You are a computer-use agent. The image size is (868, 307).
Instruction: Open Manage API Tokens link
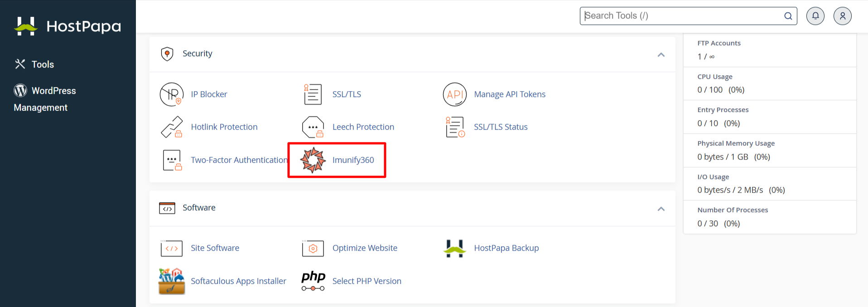click(x=510, y=94)
